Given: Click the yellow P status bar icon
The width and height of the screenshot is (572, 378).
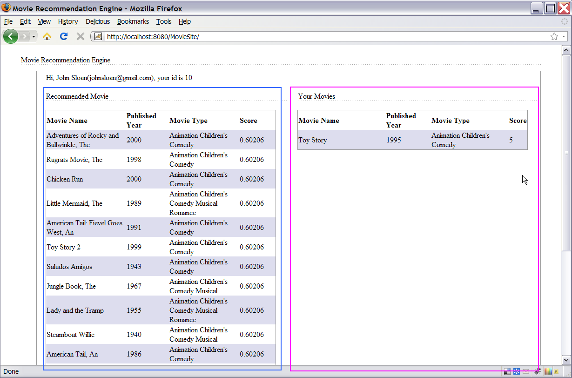Looking at the screenshot, I should click(x=557, y=371).
